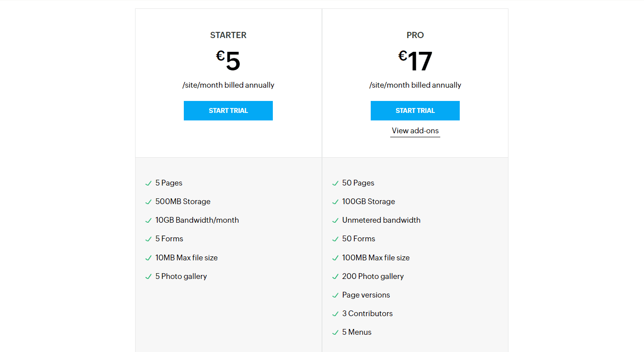Click the checkmark next to 100MB Max file size
644x352 pixels.
click(335, 258)
